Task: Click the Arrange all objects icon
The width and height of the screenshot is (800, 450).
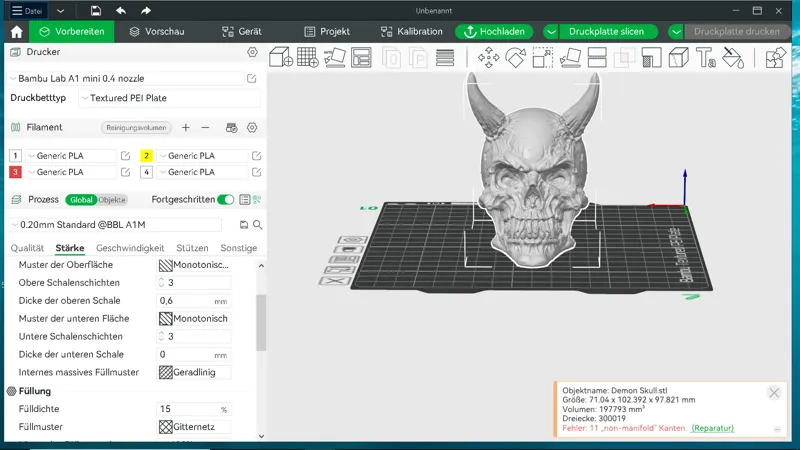Action: click(x=361, y=57)
